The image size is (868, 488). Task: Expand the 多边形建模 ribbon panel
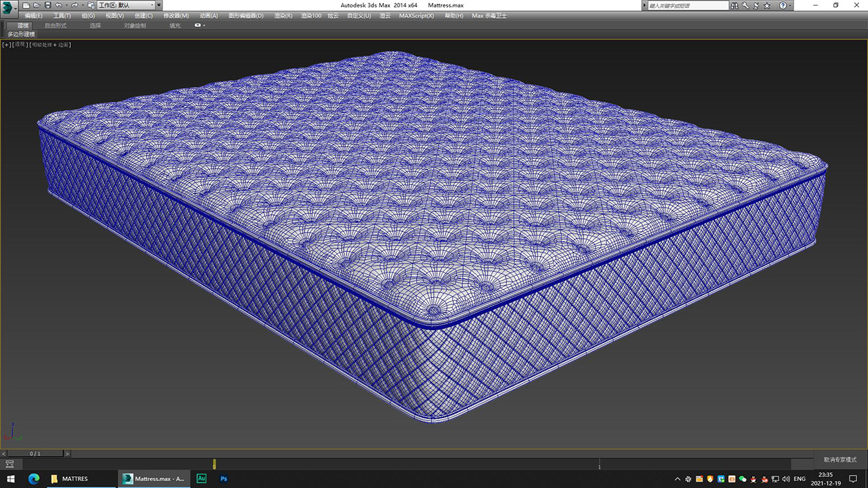click(x=21, y=34)
